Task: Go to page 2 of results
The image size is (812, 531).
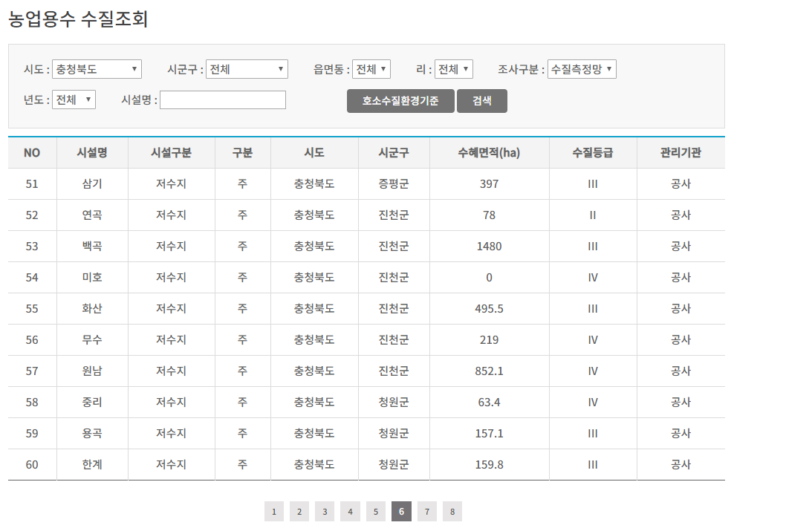Action: coord(299,512)
